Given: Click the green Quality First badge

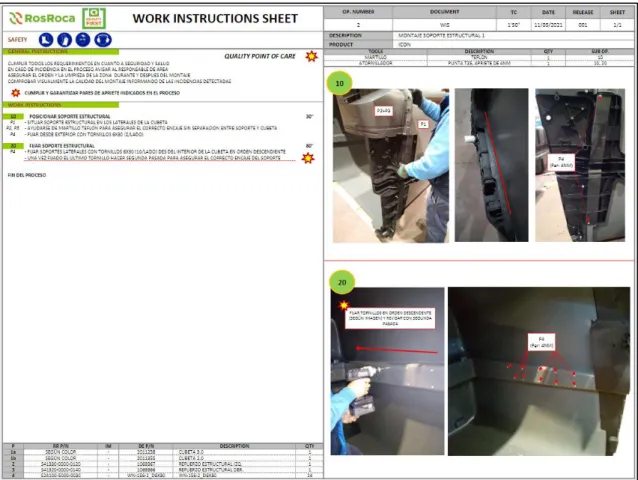Looking at the screenshot, I should pyautogui.click(x=94, y=18).
